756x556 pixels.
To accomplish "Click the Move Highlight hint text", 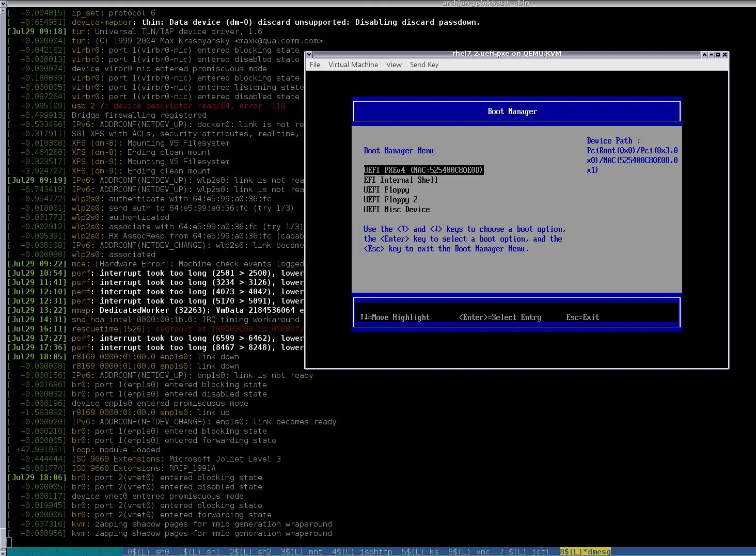I will [x=395, y=317].
